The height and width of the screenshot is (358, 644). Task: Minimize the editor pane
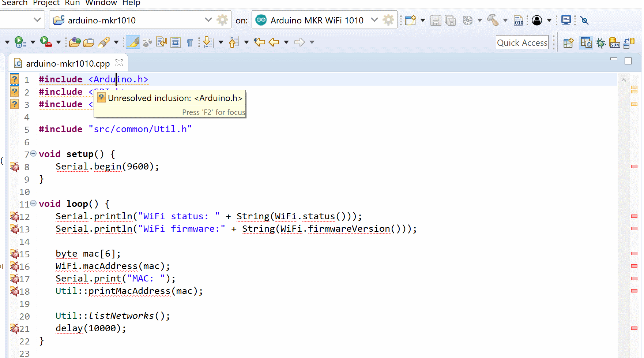[614, 59]
